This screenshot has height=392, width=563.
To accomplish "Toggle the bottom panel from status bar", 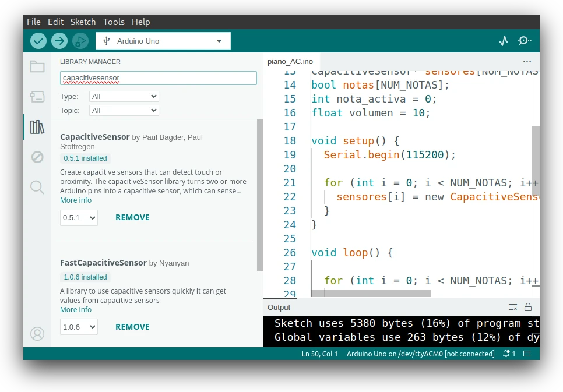I will (527, 354).
